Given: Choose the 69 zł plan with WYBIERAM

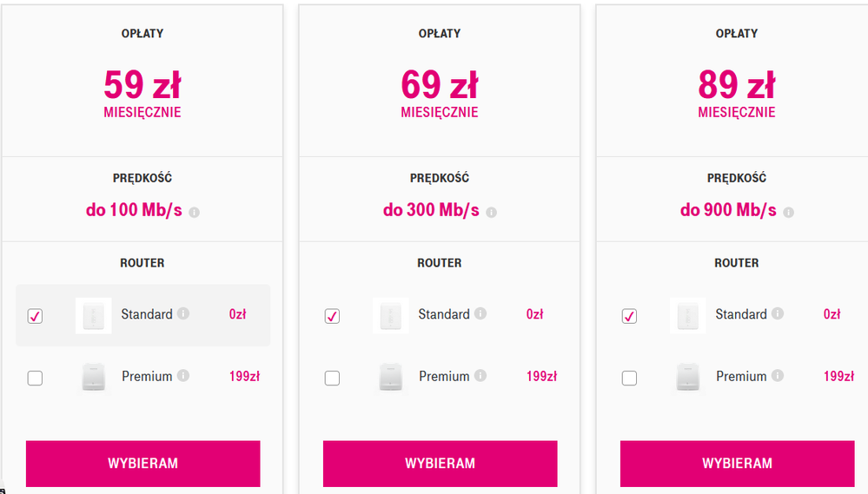Looking at the screenshot, I should [x=440, y=464].
